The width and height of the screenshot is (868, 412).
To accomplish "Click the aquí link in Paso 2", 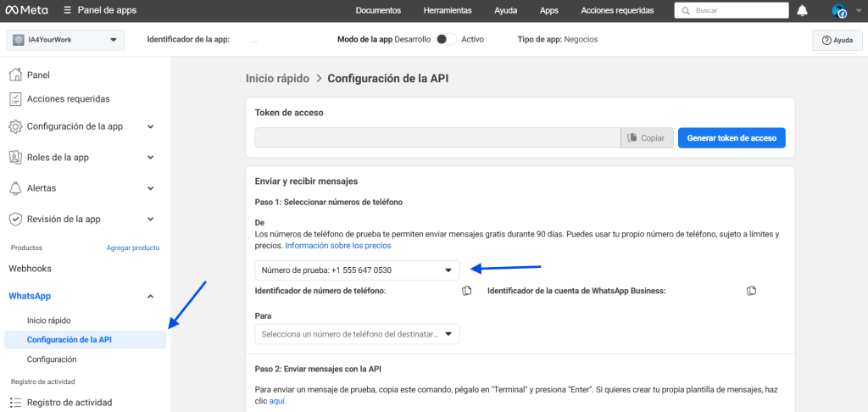I will (x=277, y=401).
